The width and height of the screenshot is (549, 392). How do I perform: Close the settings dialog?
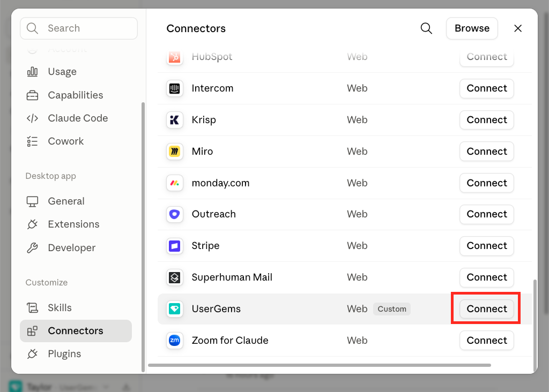518,28
